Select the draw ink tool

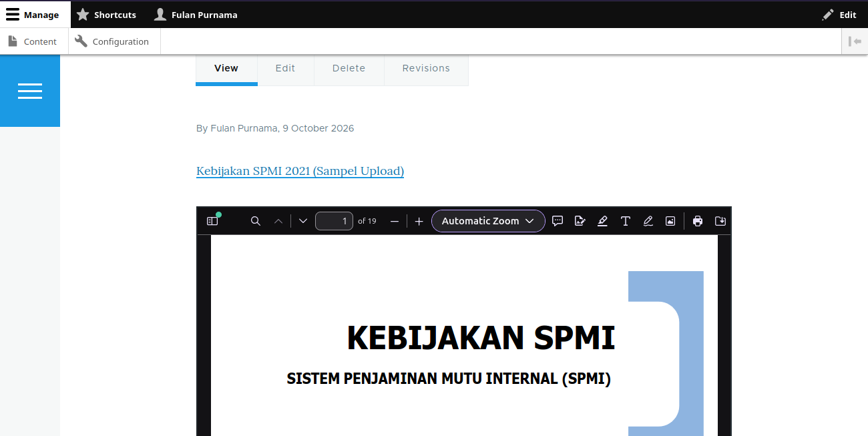648,221
